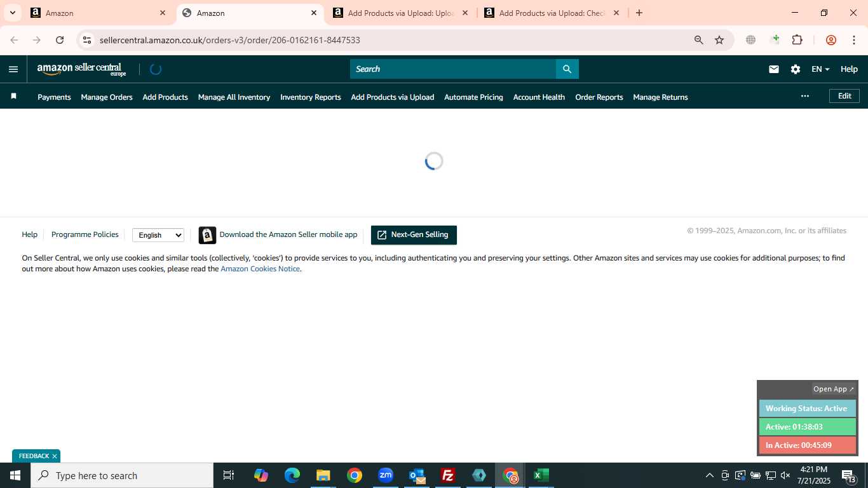The width and height of the screenshot is (868, 488).
Task: Click the Seller Central search field
Action: (x=453, y=69)
